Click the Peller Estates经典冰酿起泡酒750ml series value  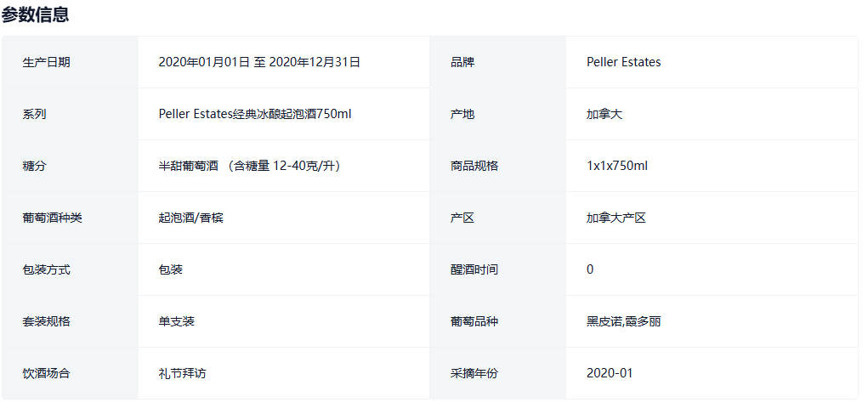[254, 114]
